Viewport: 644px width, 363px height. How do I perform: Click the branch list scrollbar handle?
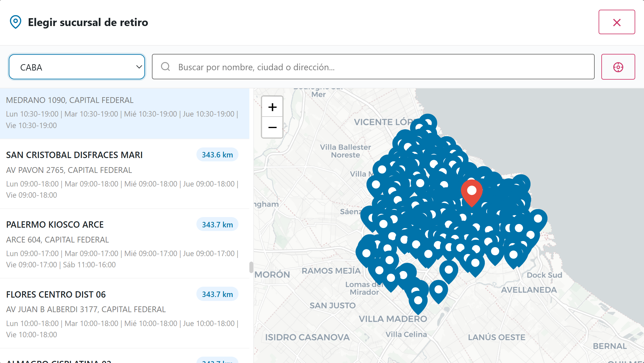click(x=251, y=267)
